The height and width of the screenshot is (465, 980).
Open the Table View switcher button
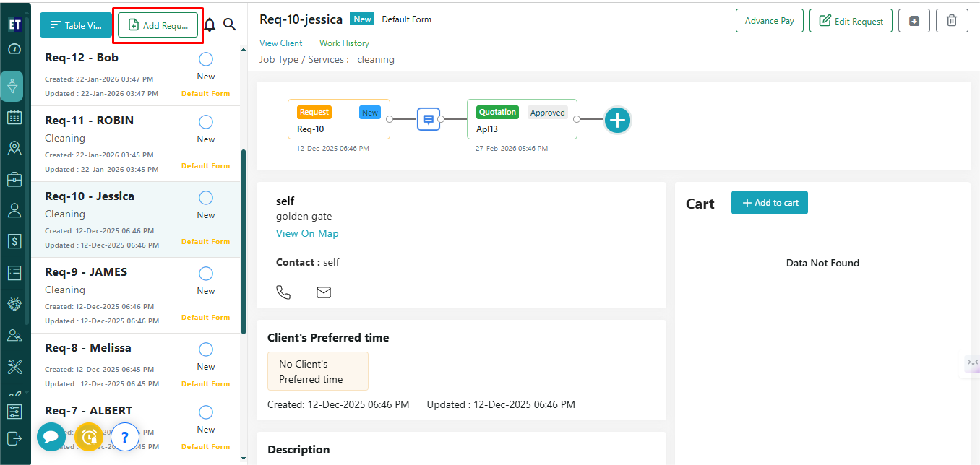(x=76, y=25)
